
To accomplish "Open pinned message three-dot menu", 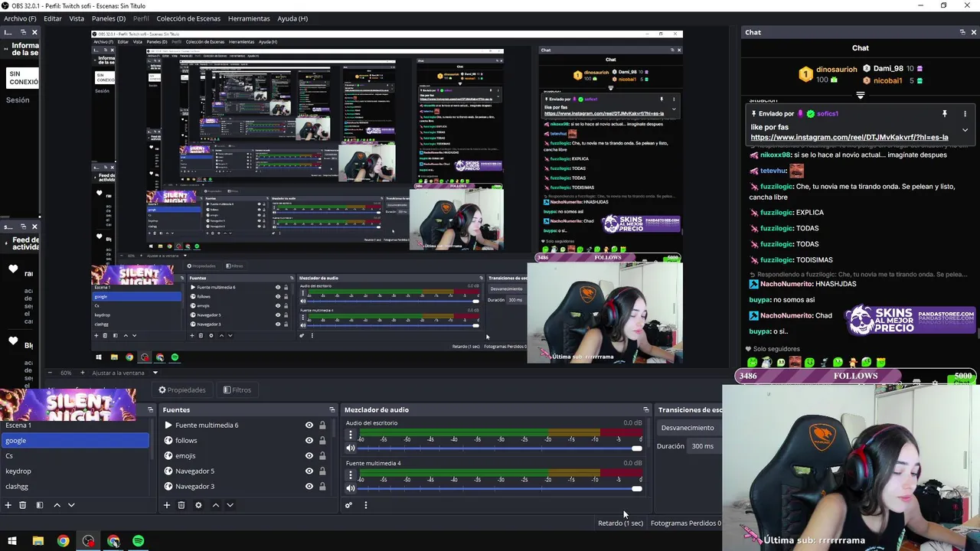I will coord(965,113).
